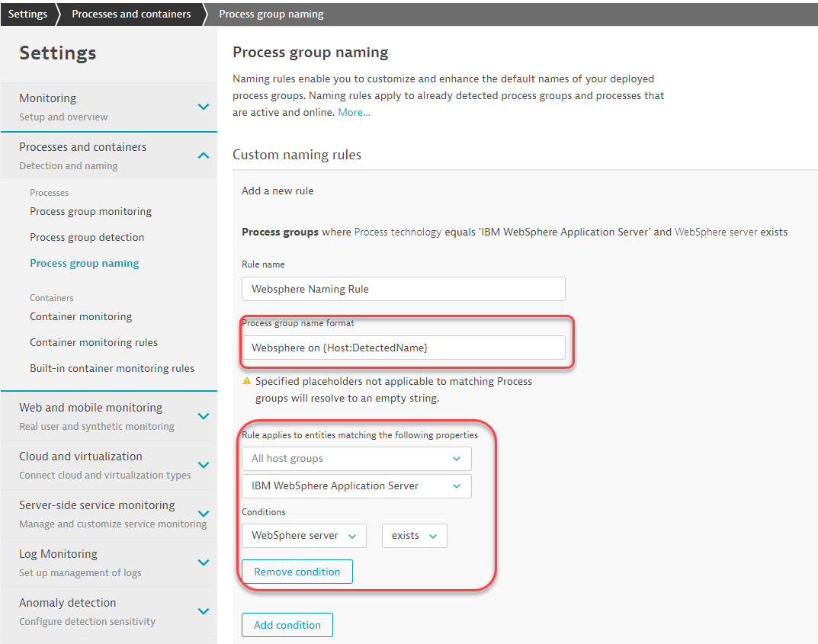Click the 'Processes' group label
Screen dimensions: 818x644
click(x=49, y=193)
